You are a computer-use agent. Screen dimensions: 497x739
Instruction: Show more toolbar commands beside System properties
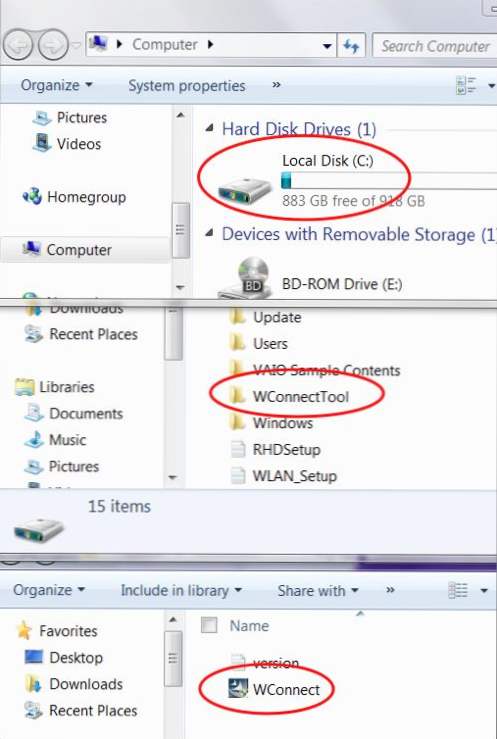[277, 85]
